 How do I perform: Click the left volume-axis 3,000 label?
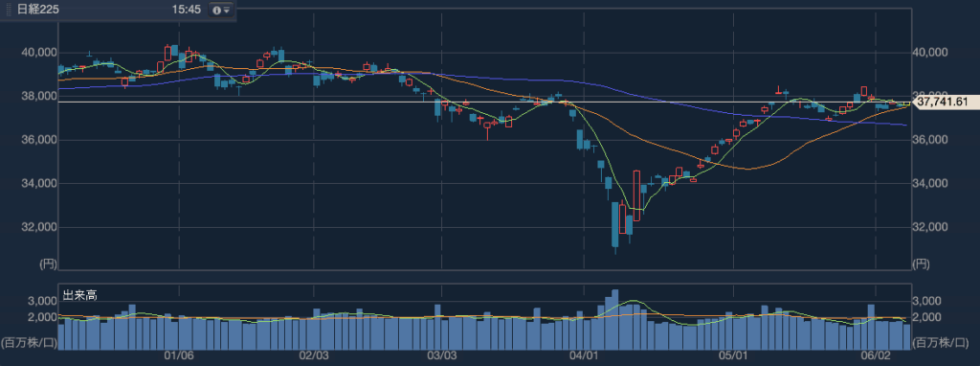(43, 302)
